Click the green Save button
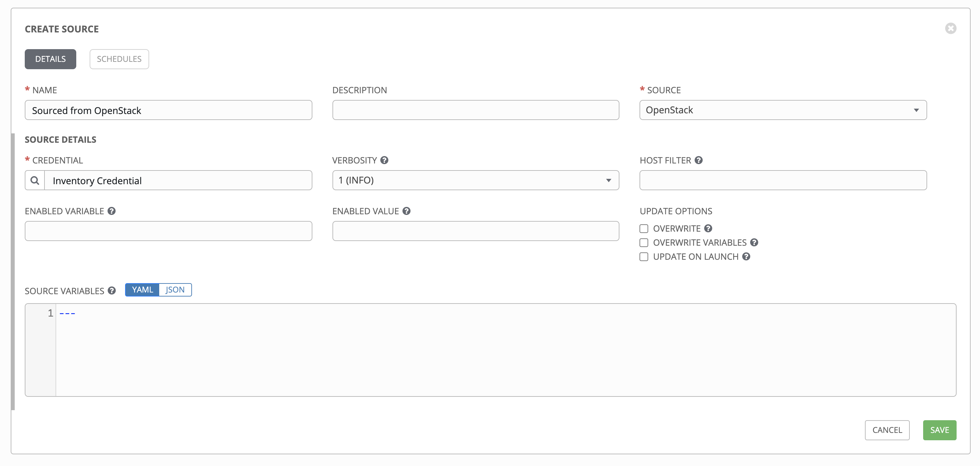Screen dimensions: 980x466 [x=939, y=430]
